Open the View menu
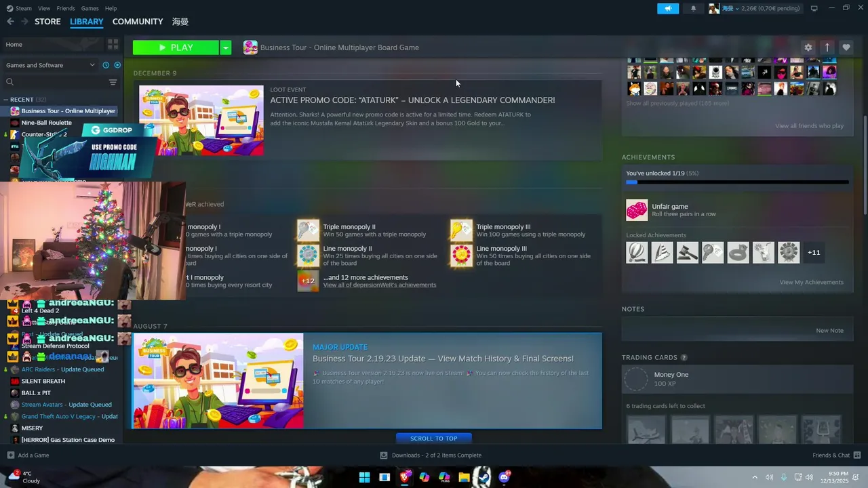This screenshot has width=868, height=488. [44, 8]
